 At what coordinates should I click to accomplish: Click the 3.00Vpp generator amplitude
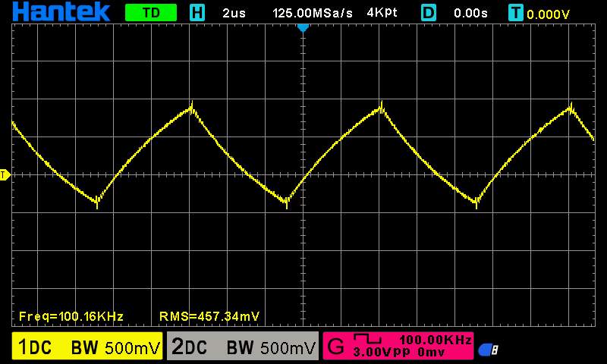point(382,353)
